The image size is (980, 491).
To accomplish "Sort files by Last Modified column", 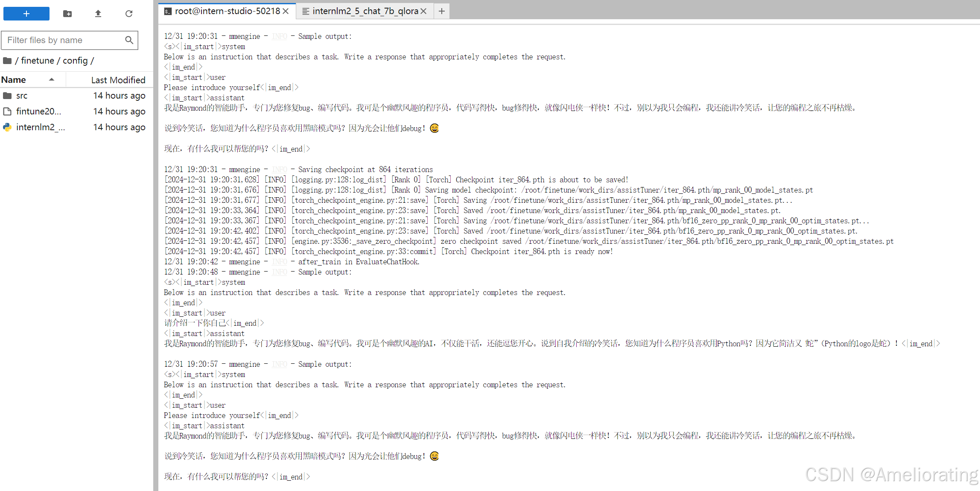I will pyautogui.click(x=118, y=80).
